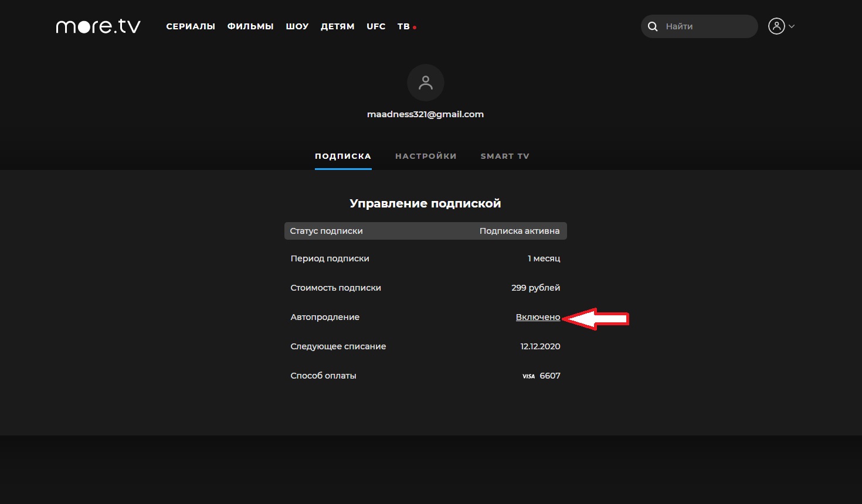862x504 pixels.
Task: Open the SMART TV tab
Action: pyautogui.click(x=504, y=156)
